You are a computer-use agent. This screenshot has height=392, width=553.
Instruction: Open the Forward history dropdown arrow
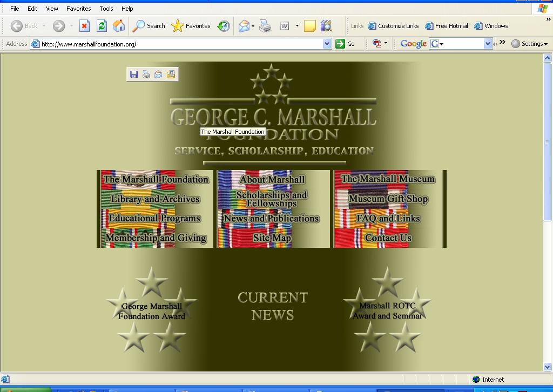(71, 26)
